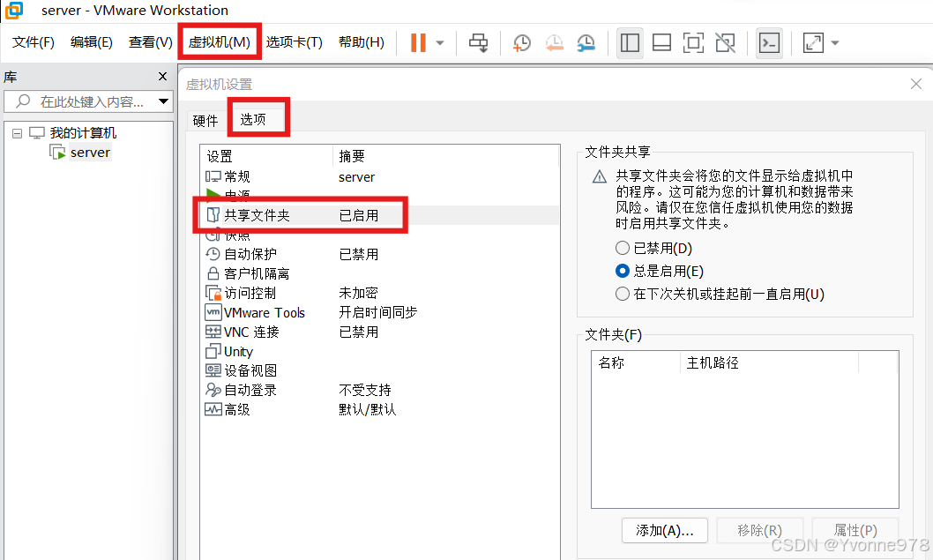Click the VMware Tools vm icon
Viewport: 933px width, 560px height.
click(x=213, y=312)
